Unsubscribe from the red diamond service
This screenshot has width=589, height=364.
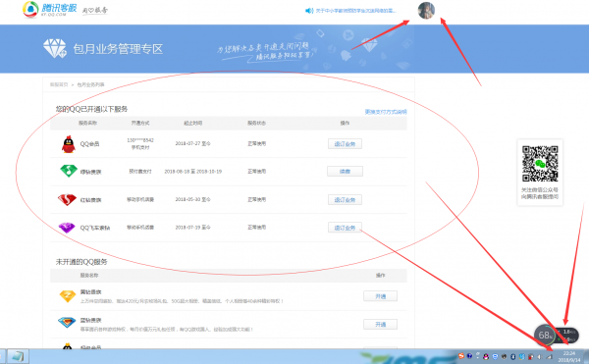point(345,199)
